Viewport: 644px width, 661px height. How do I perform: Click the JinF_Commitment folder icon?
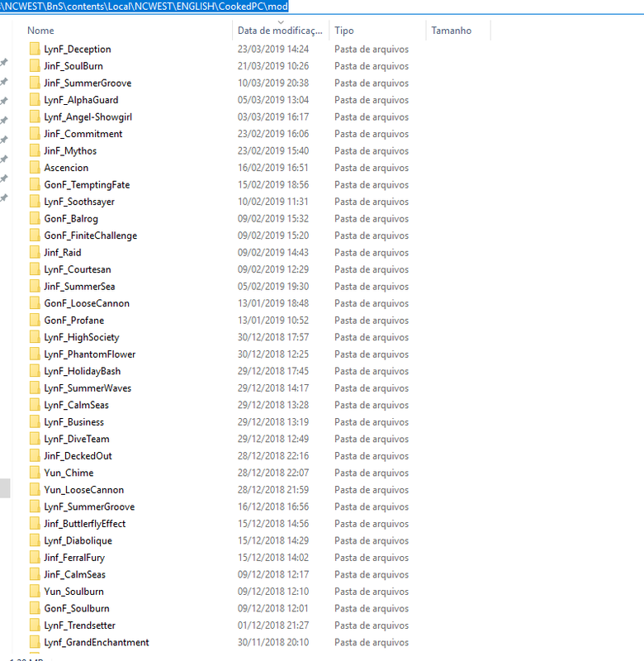tap(35, 134)
